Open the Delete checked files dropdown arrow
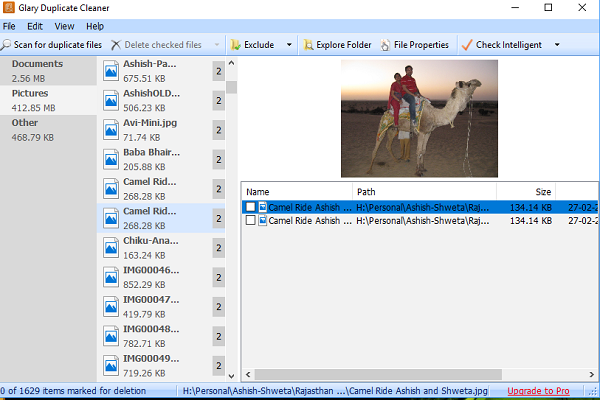 [217, 45]
